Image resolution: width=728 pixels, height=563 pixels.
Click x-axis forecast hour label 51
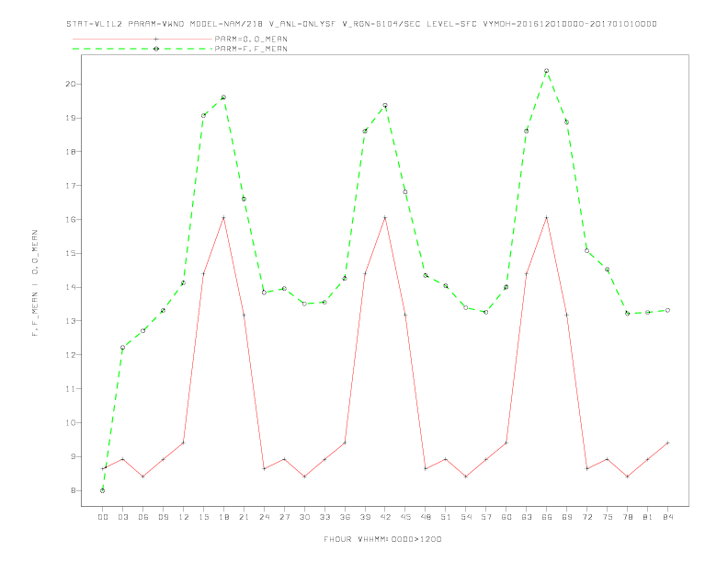tap(446, 517)
